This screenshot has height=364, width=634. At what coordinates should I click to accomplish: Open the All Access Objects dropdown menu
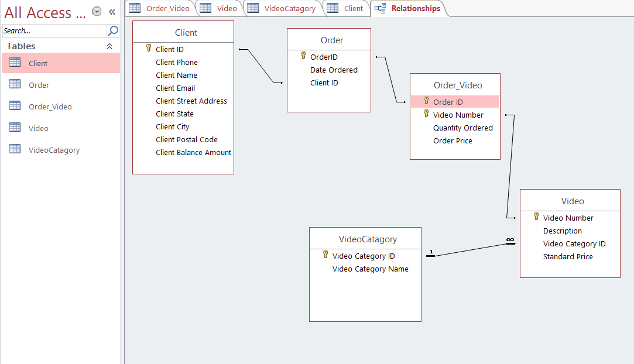coord(97,12)
